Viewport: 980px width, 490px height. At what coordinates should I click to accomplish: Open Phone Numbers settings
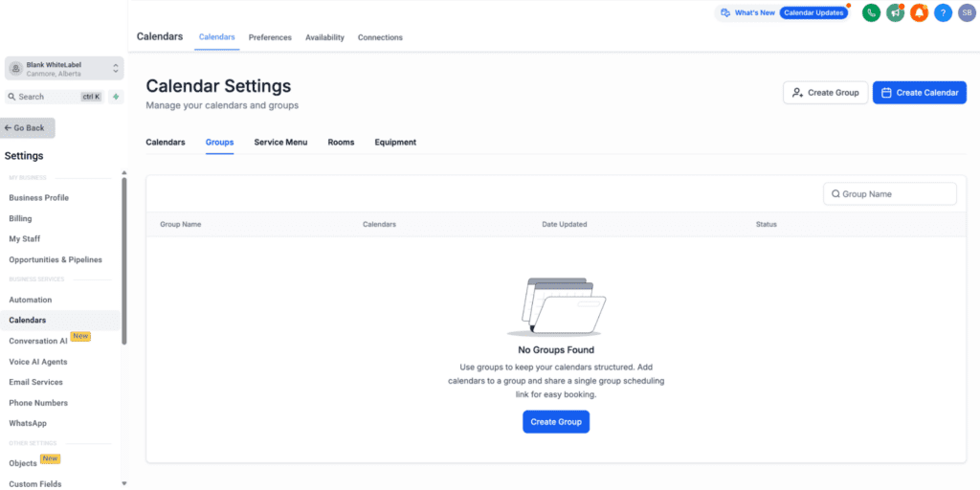coord(38,403)
